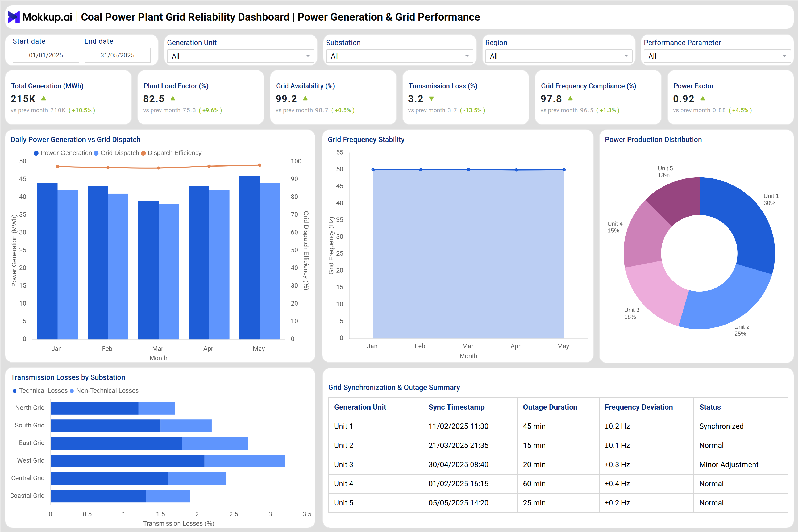Image resolution: width=798 pixels, height=532 pixels.
Task: Click the Grid Availability up-trend arrow
Action: point(305,98)
